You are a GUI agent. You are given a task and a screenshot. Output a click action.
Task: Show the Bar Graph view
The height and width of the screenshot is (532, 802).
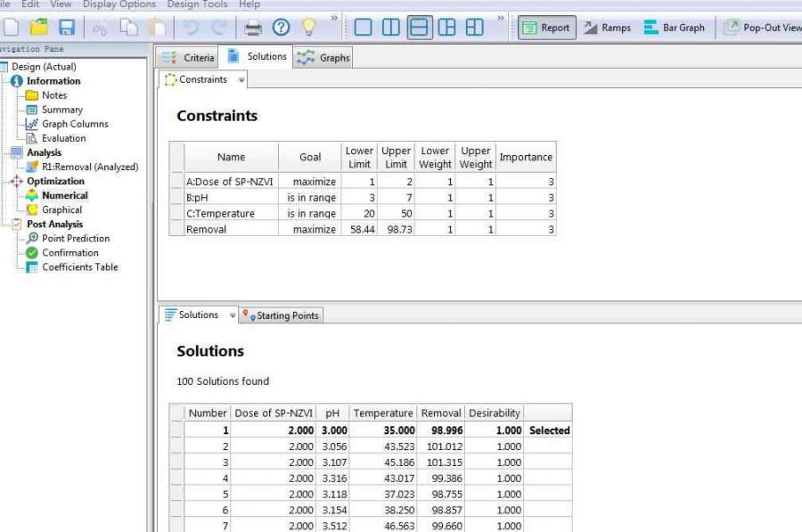pyautogui.click(x=674, y=28)
